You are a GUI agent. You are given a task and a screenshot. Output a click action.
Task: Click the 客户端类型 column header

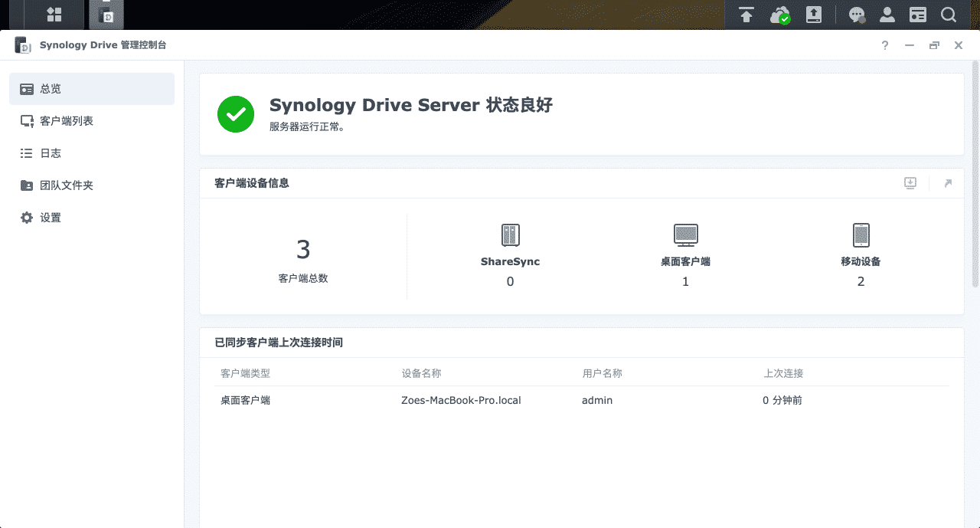click(245, 373)
